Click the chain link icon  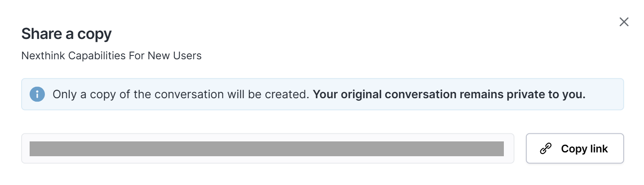[x=546, y=149]
